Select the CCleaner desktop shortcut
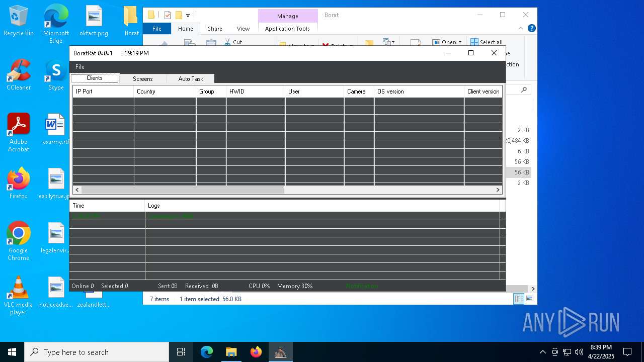Screen dimensions: 644x362 19,75
